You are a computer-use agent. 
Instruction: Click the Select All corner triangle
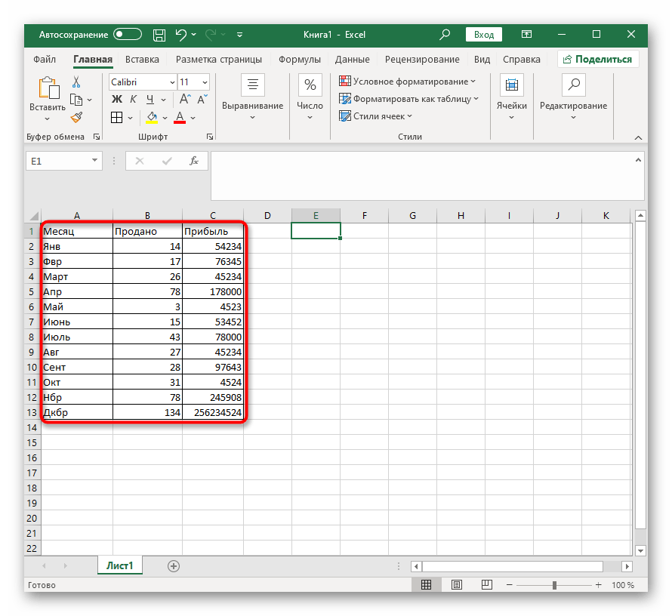[33, 215]
